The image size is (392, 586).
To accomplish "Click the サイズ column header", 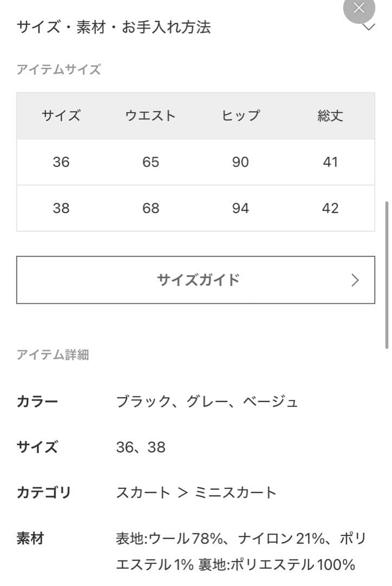I will click(x=62, y=115).
